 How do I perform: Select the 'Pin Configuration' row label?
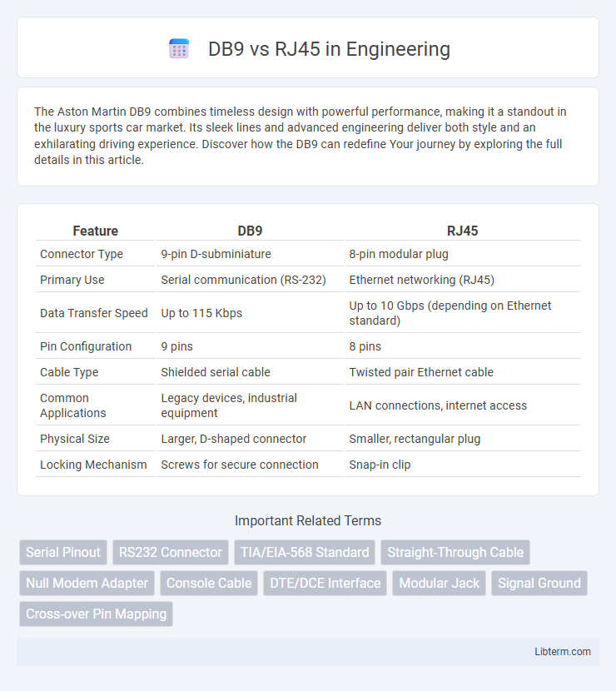[86, 346]
